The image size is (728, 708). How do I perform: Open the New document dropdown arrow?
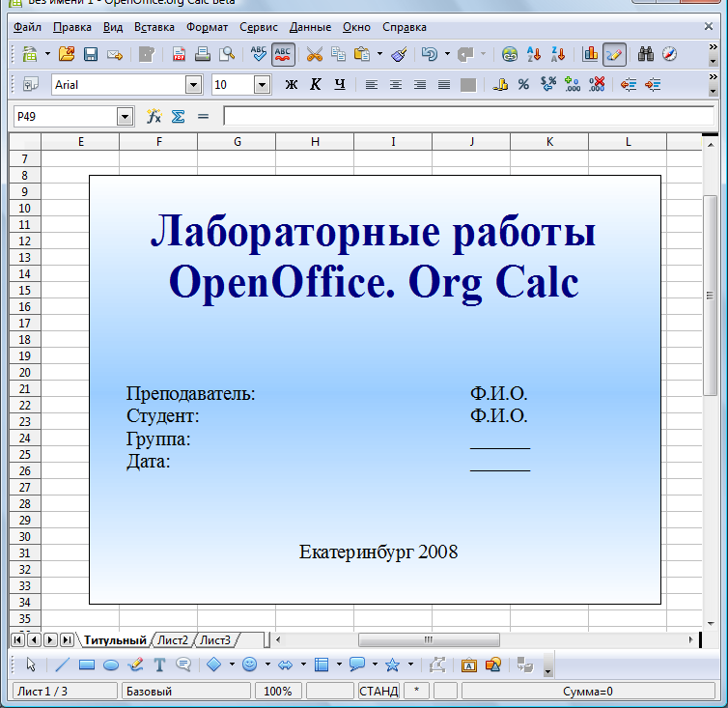[x=47, y=54]
